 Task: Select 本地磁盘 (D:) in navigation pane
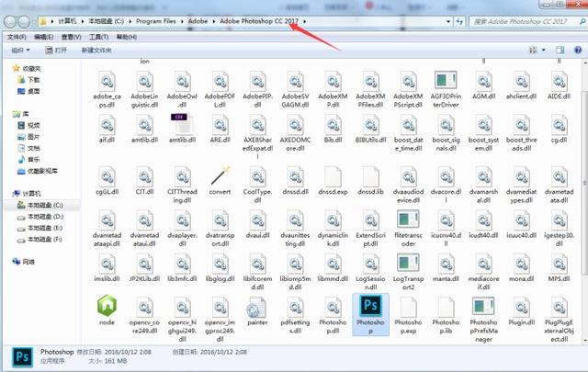40,217
